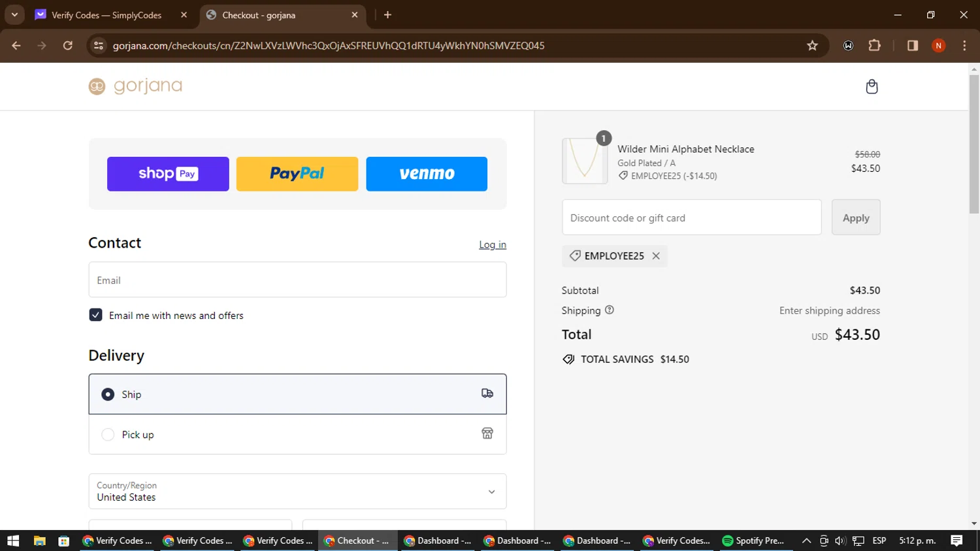Open Microsoft Store from the taskbar
Viewport: 980px width, 551px height.
(63, 541)
